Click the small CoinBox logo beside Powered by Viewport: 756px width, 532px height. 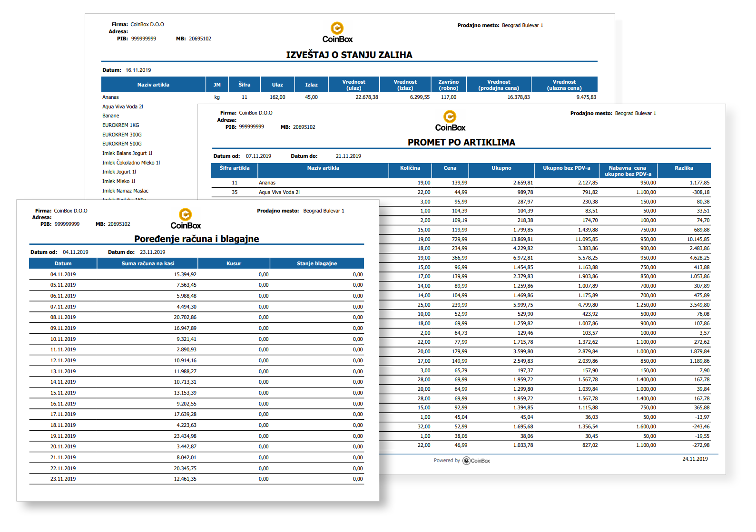click(x=476, y=460)
